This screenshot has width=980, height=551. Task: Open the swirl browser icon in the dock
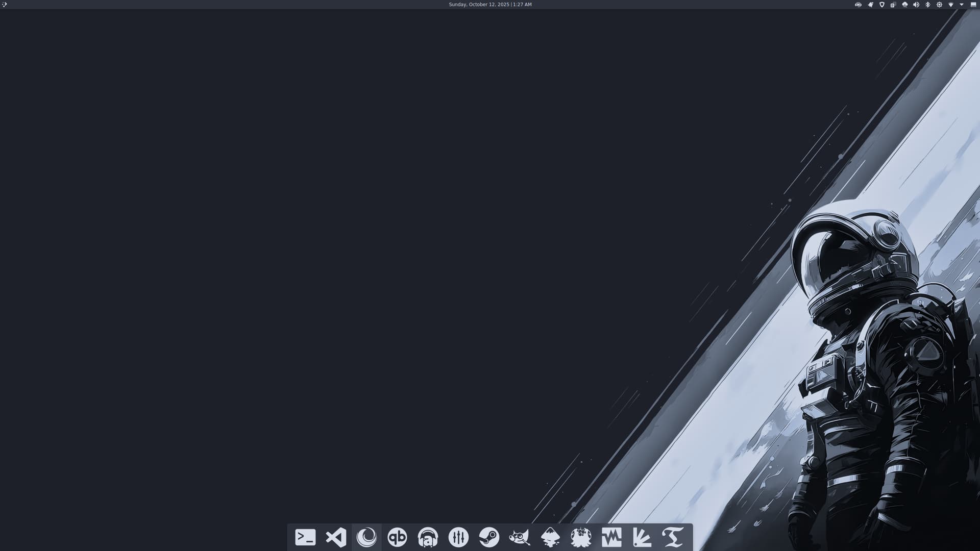(366, 537)
